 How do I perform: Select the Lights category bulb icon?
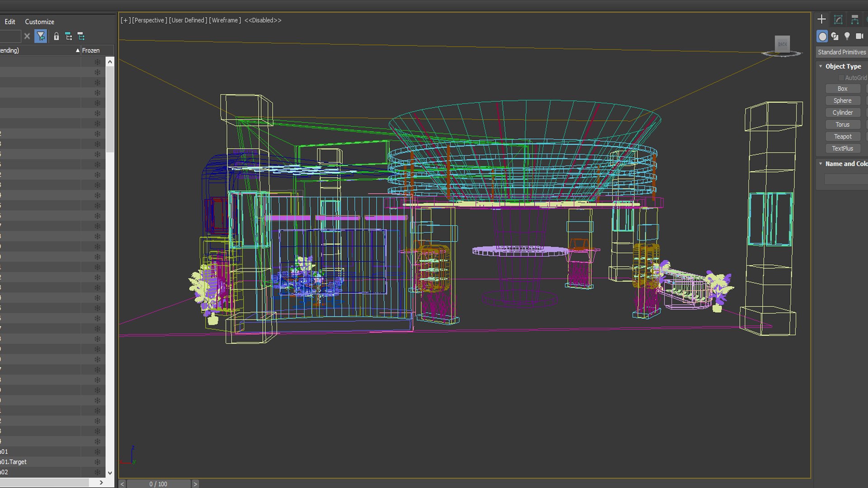[847, 36]
